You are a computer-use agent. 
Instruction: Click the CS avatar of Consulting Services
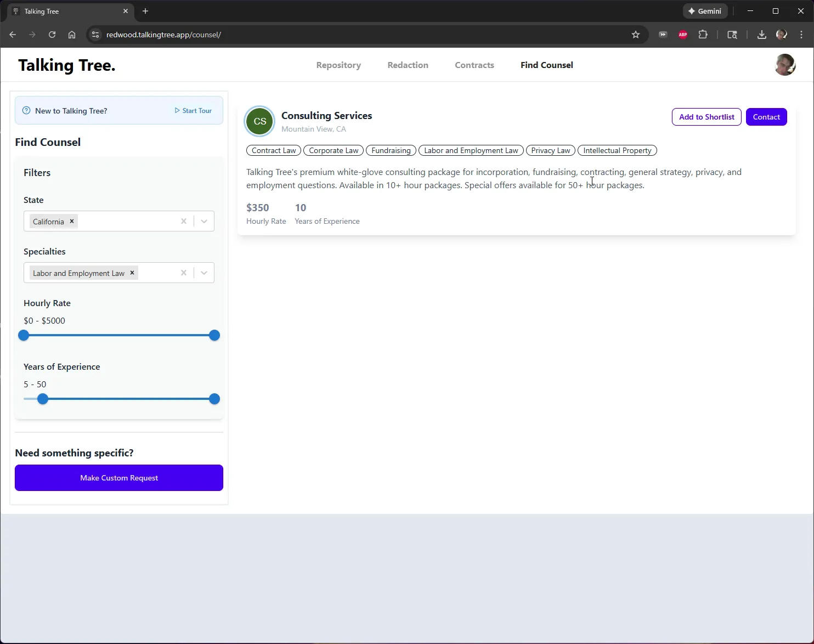pyautogui.click(x=259, y=121)
